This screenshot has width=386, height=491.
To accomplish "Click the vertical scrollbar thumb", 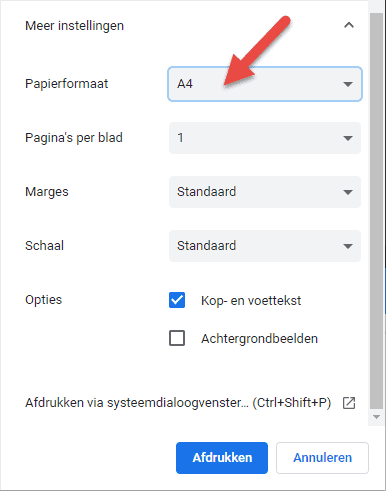I will pyautogui.click(x=377, y=211).
